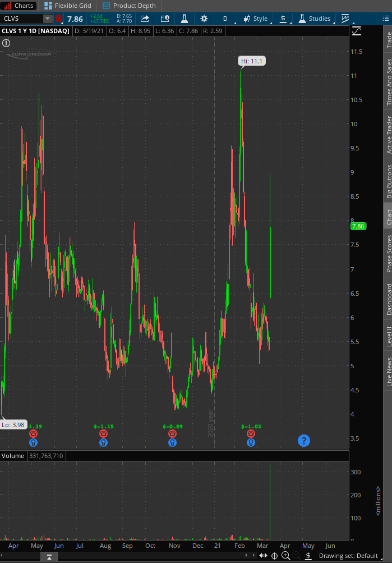Open the symbol dropdown arrow next to CLVS
392x563 pixels.
(x=48, y=19)
